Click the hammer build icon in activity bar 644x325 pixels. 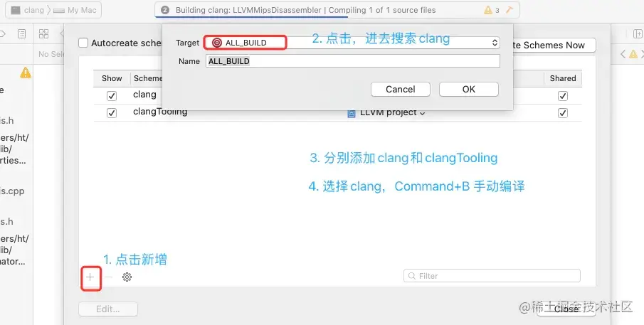(510, 10)
